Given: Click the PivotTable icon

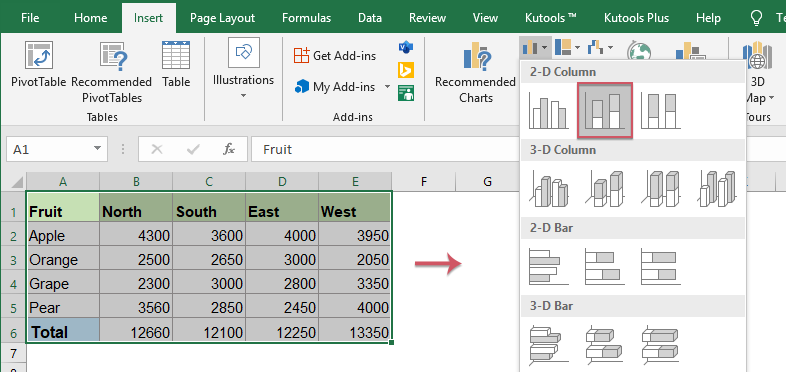Looking at the screenshot, I should (x=39, y=55).
